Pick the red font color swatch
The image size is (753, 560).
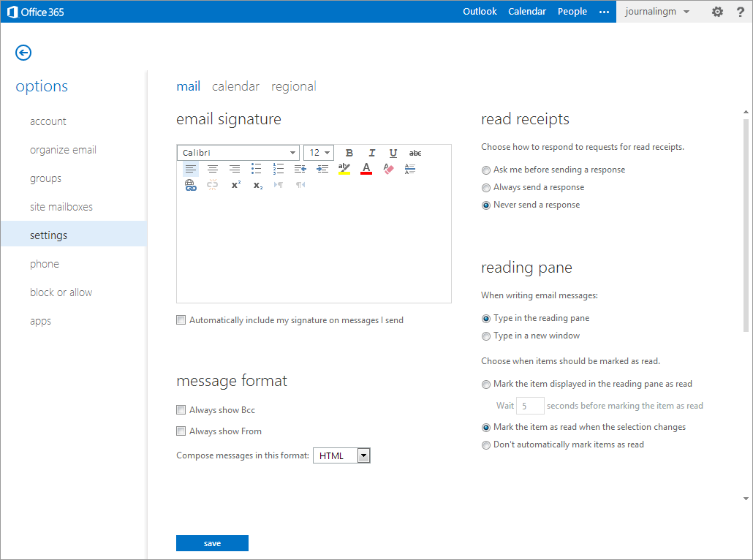click(x=366, y=169)
